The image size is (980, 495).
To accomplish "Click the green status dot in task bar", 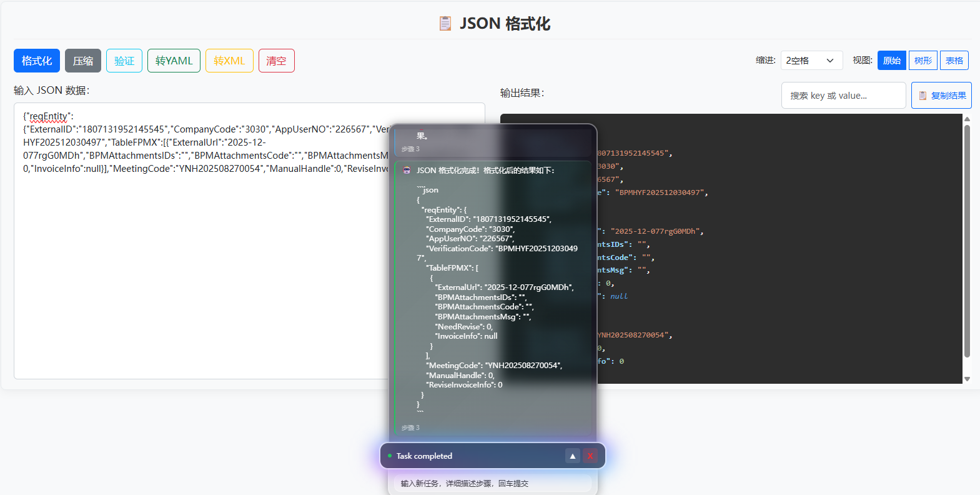I will coord(390,456).
